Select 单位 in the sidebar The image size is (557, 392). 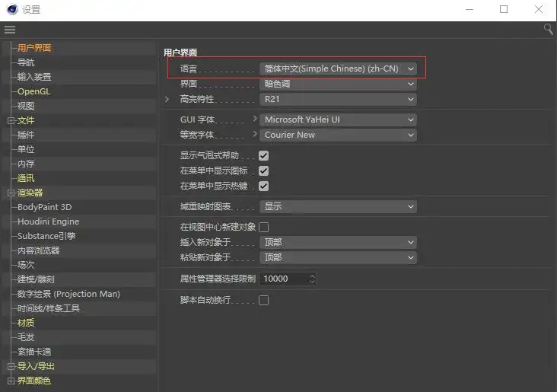point(26,149)
